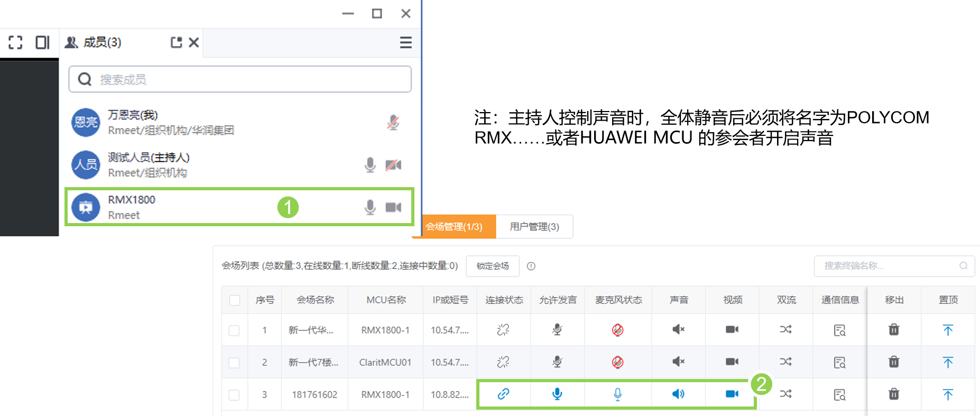Select the 会场管理(1/3) tab
The image size is (980, 416).
point(454,227)
